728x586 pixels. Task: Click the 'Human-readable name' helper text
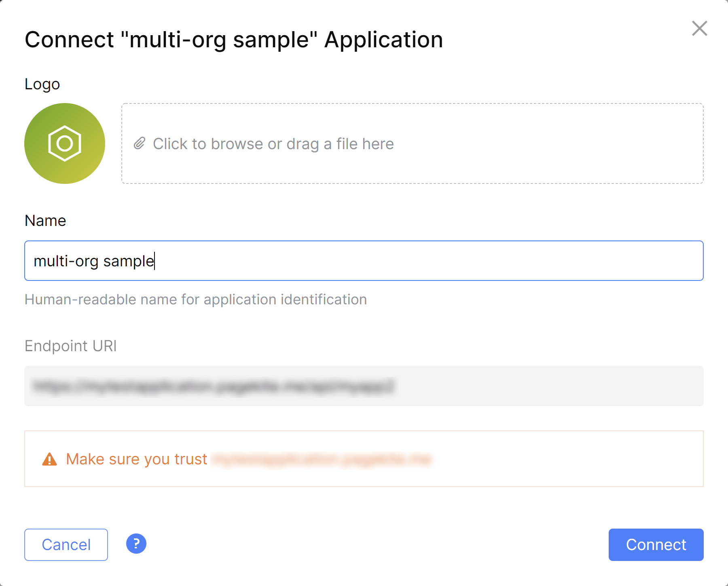coord(196,299)
